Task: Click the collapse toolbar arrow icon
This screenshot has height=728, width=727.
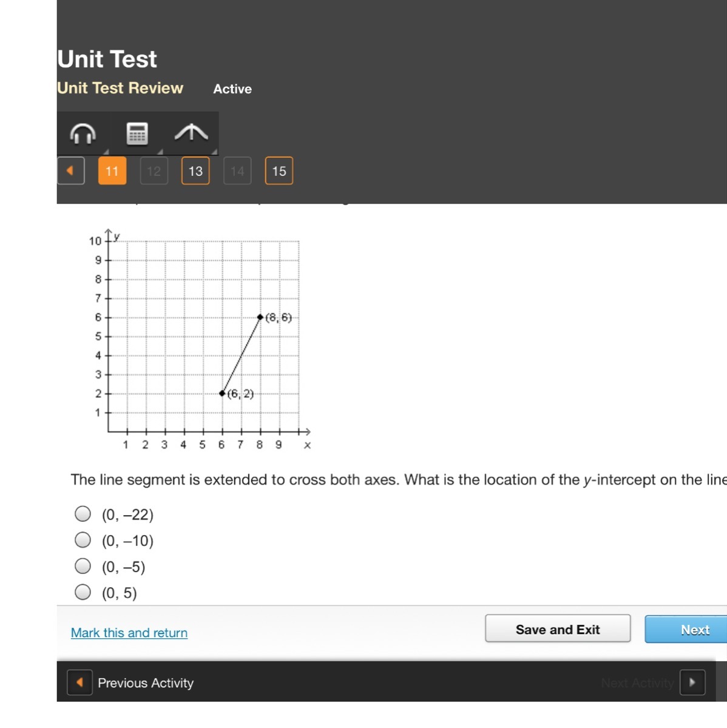Action: click(x=191, y=132)
